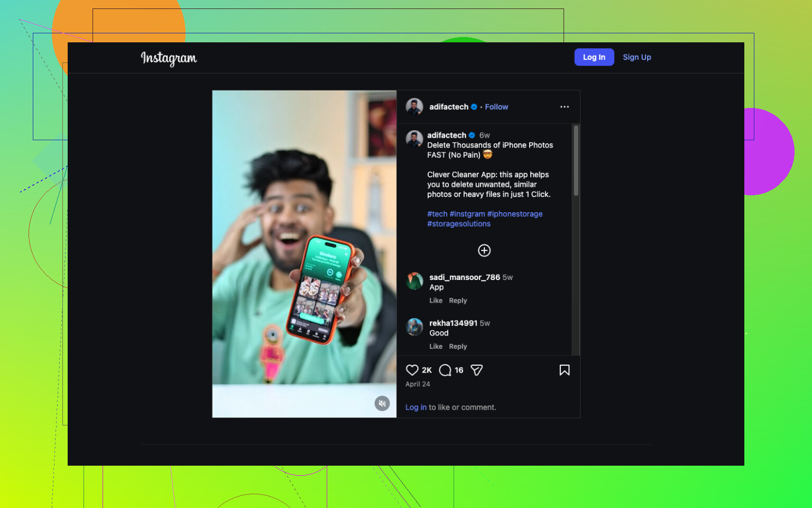The height and width of the screenshot is (508, 812).
Task: Click the comments panel scrollbar
Action: tap(576, 160)
